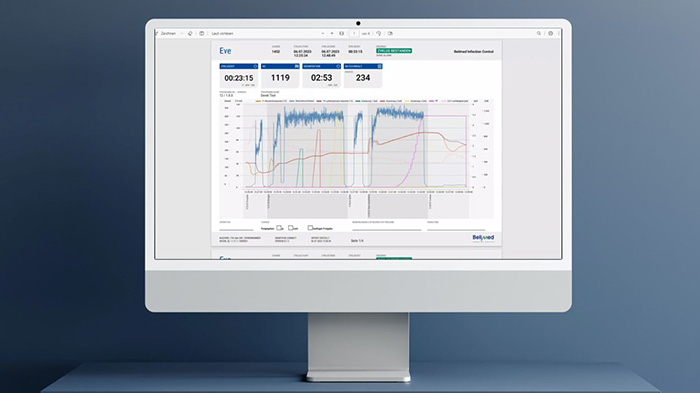Click the Bemerkungen remarks line
700x393 pixels.
[x=387, y=229]
